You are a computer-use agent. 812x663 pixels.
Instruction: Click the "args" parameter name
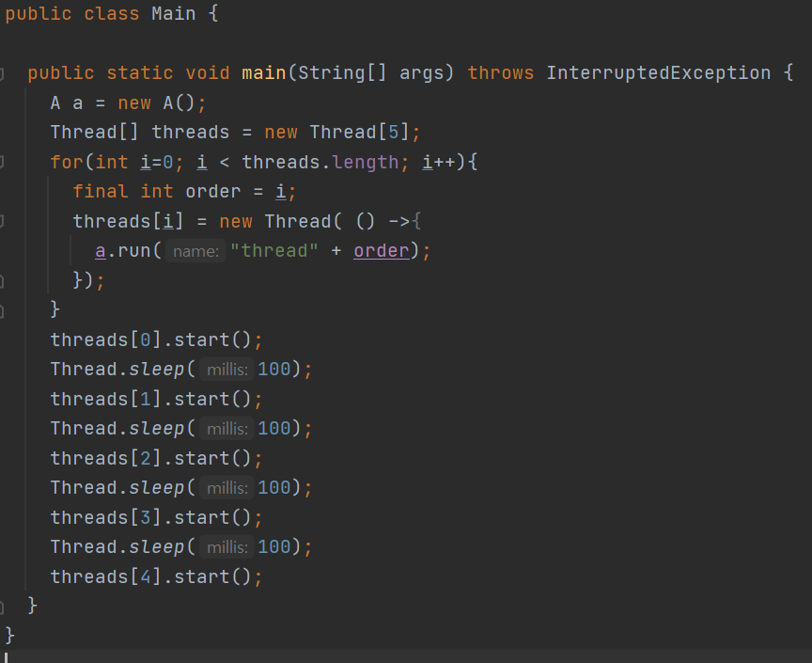click(x=422, y=73)
